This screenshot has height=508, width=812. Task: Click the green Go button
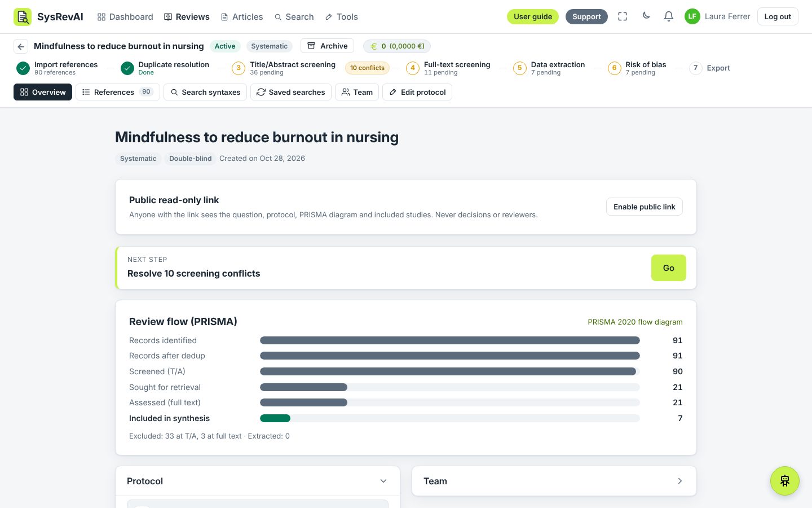pyautogui.click(x=669, y=268)
